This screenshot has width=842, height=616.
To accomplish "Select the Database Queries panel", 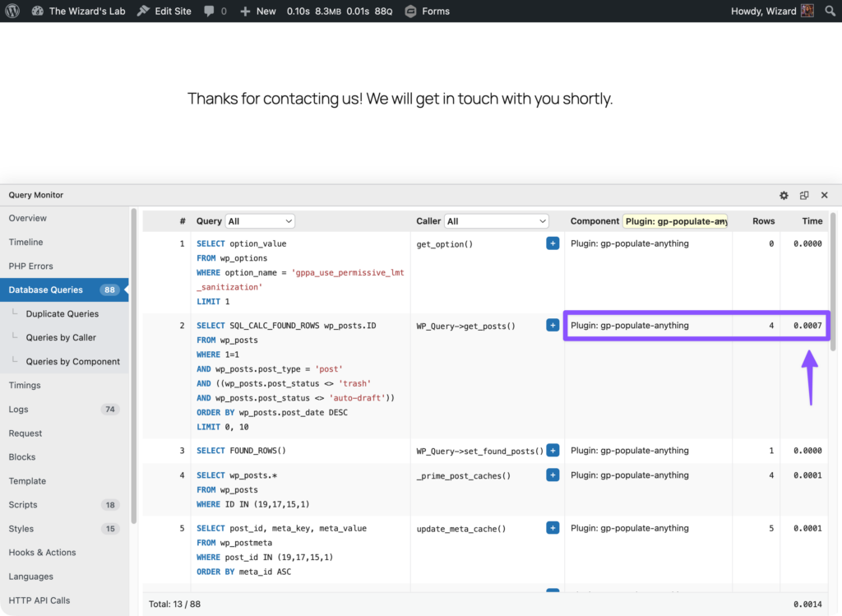I will (64, 289).
